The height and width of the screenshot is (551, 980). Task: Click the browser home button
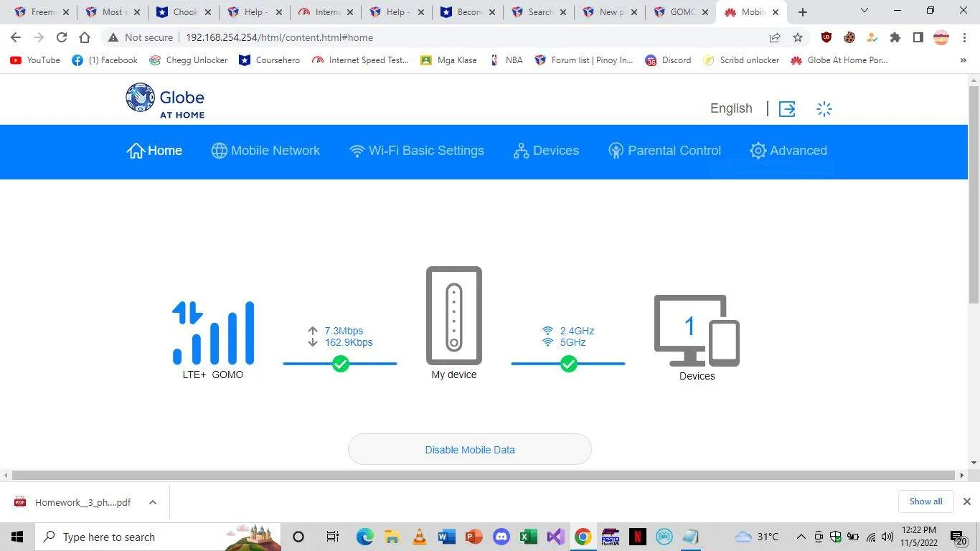coord(85,37)
